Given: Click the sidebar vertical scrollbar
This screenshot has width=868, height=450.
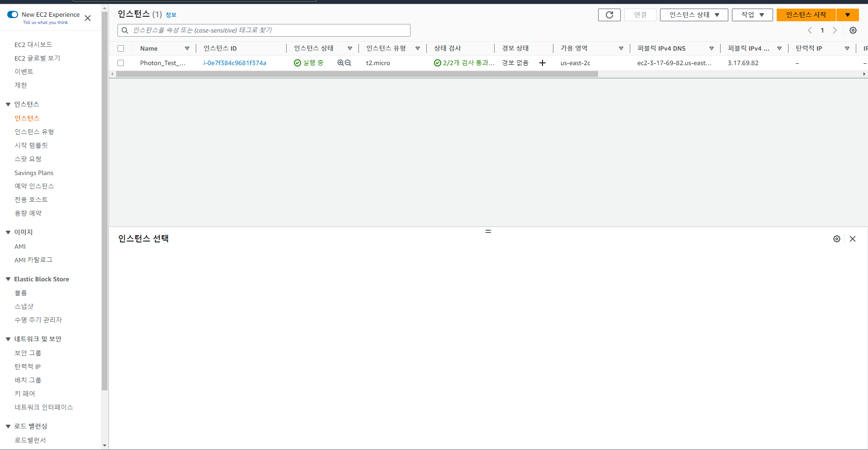Looking at the screenshot, I should point(105,201).
